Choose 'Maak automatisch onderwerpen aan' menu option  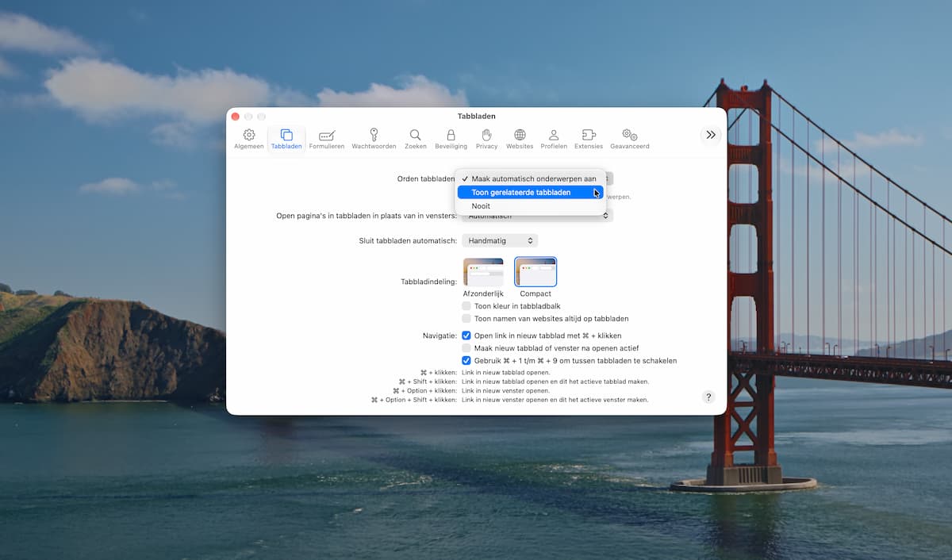pyautogui.click(x=531, y=178)
